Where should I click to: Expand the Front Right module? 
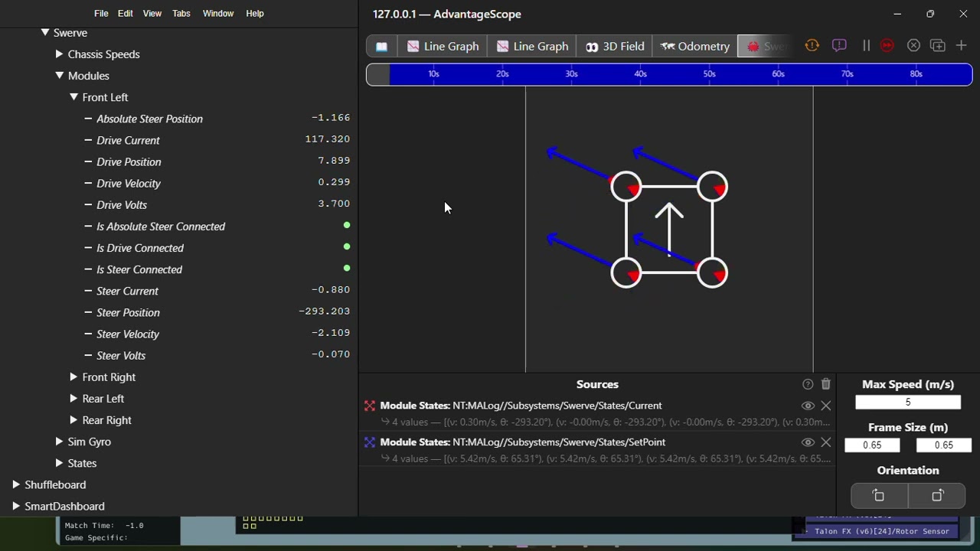pyautogui.click(x=73, y=377)
